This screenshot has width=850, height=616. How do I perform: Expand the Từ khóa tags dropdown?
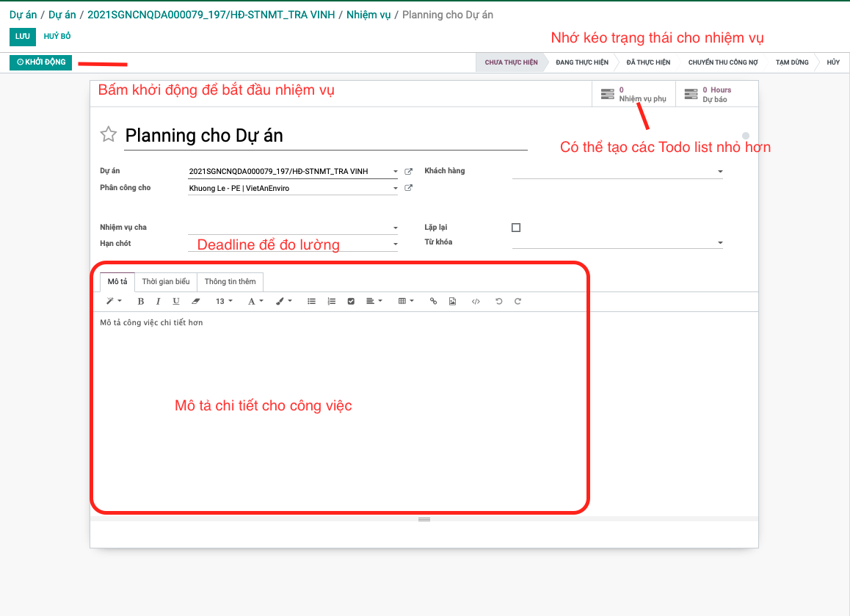(x=720, y=242)
